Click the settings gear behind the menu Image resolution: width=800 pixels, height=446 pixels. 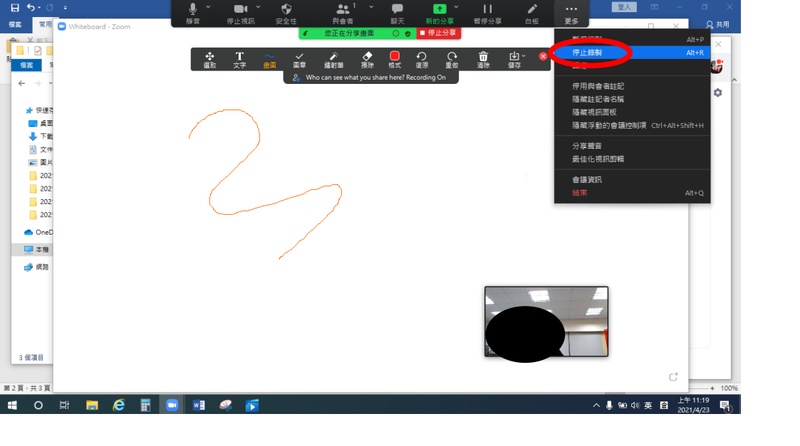(x=717, y=92)
